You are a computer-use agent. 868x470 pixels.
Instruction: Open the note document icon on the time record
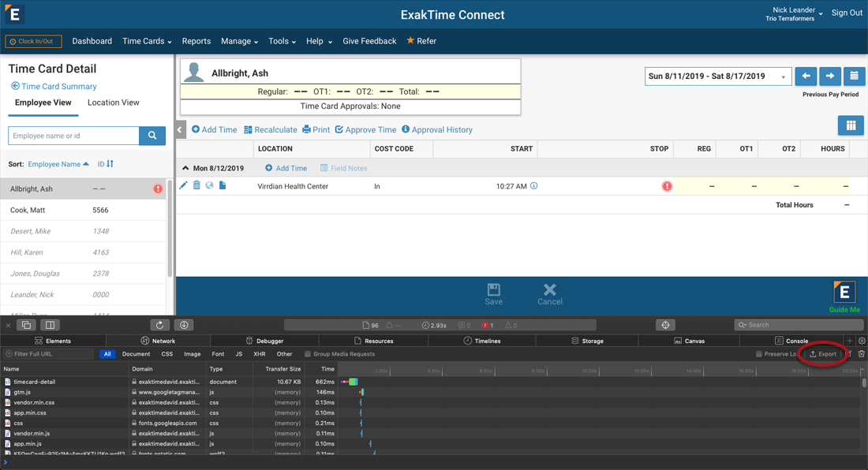tap(223, 186)
